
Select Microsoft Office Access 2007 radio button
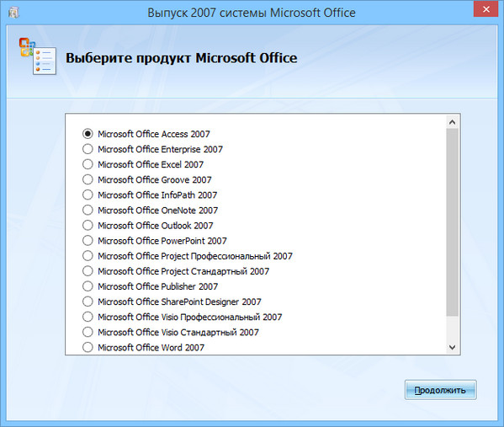pos(88,134)
